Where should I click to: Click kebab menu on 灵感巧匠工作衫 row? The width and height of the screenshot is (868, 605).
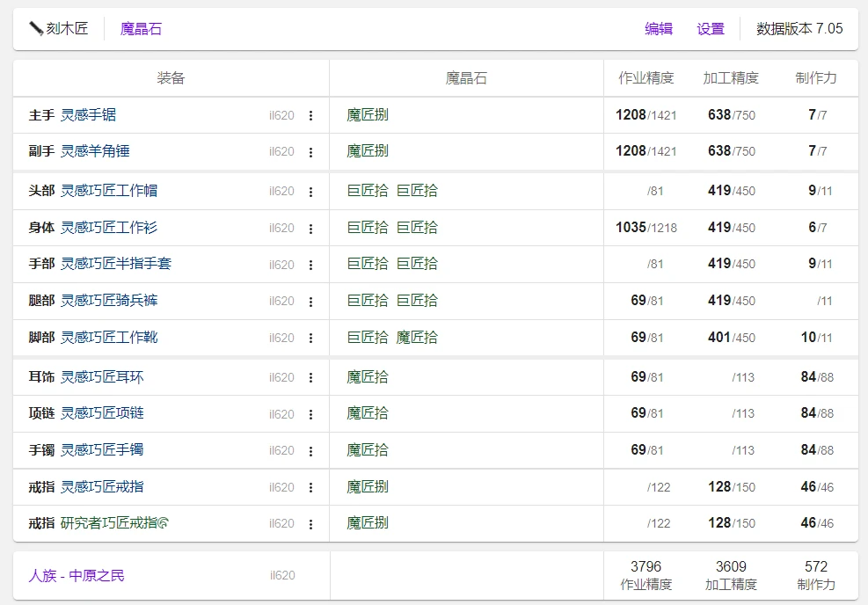coord(310,228)
